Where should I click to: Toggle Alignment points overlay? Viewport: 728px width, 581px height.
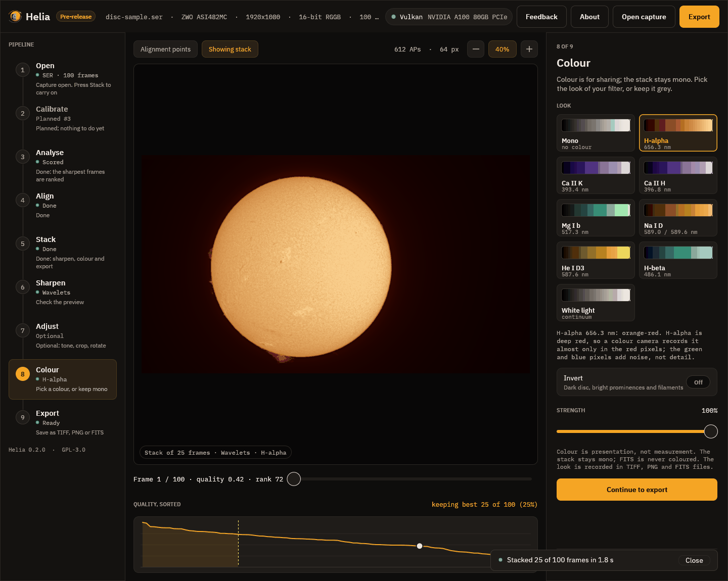(166, 49)
